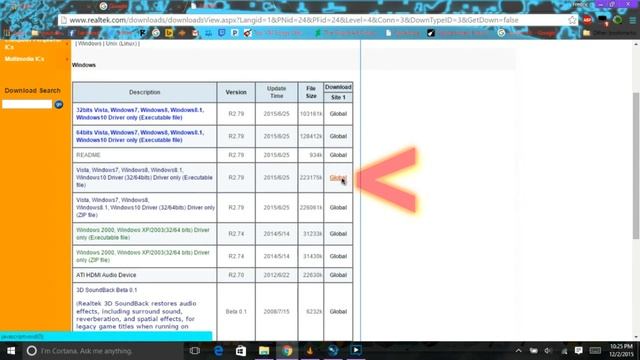640x360 pixels.
Task: Open the Bing bookmark icon
Action: 169,33
